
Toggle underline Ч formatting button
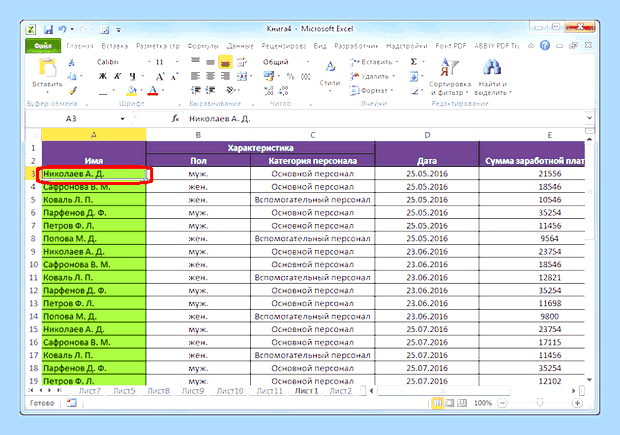tap(132, 76)
